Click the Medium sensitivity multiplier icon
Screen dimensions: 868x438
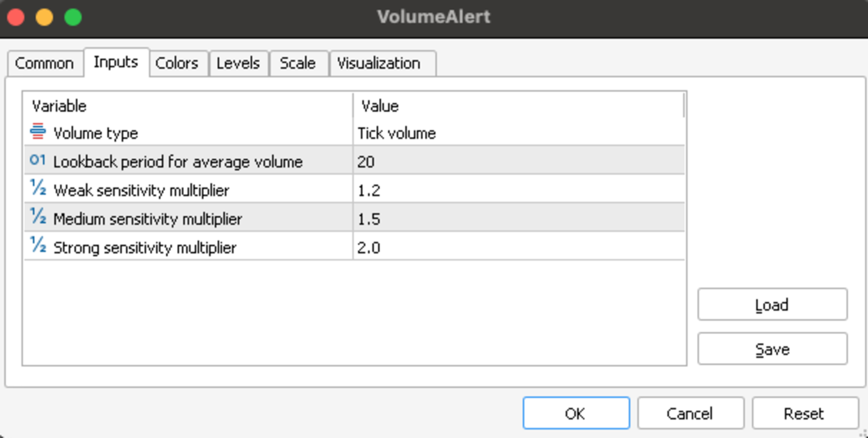(x=38, y=217)
